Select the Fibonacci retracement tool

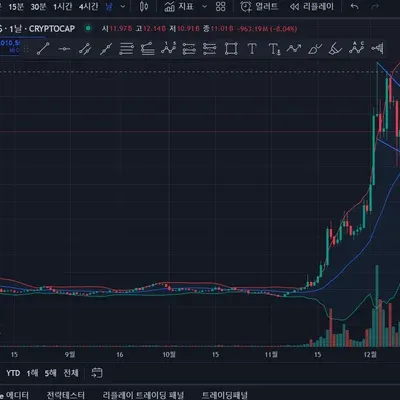[x=126, y=49]
